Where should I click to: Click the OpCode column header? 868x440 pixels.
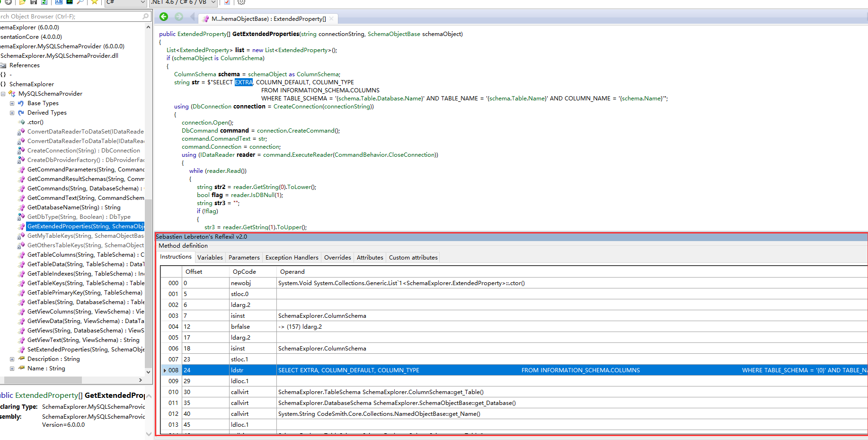coord(253,271)
